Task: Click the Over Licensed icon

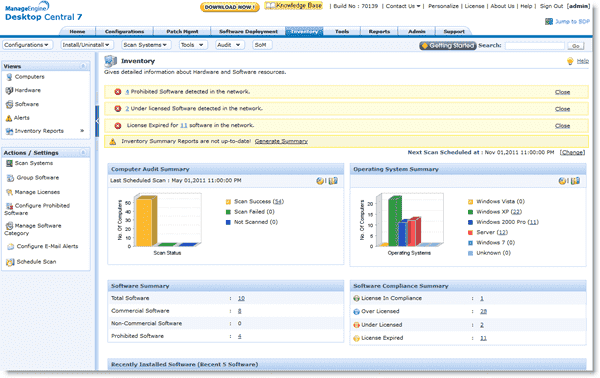Action: pyautogui.click(x=356, y=312)
